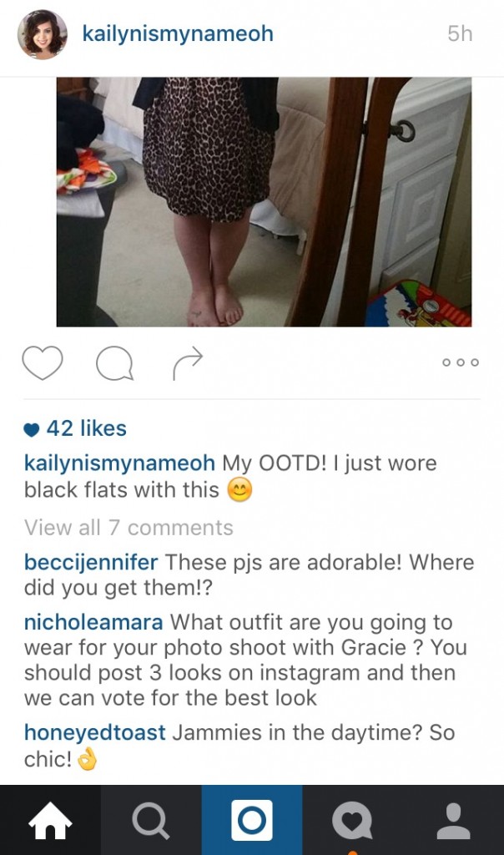
Task: Tap the 5h post timestamp
Action: 460,33
